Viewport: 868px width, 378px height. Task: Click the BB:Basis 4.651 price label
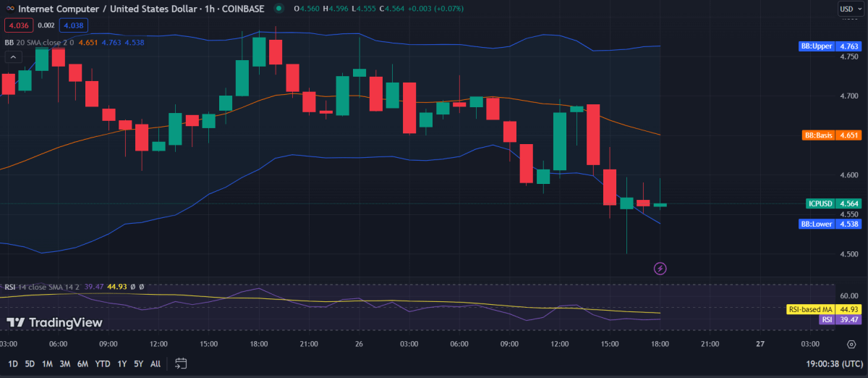(x=833, y=135)
